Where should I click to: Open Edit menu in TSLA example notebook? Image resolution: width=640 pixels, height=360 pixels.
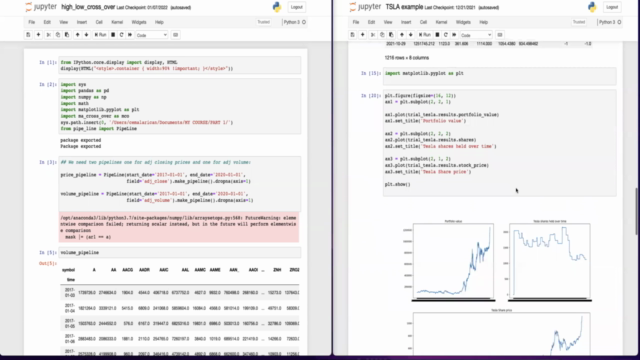371,22
